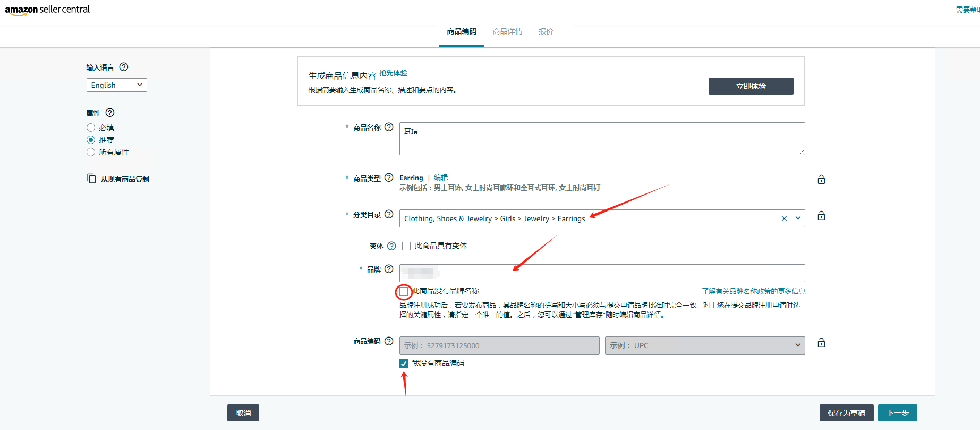Select the 必填 attribute radio button
Screen dimensions: 980x430
point(91,128)
